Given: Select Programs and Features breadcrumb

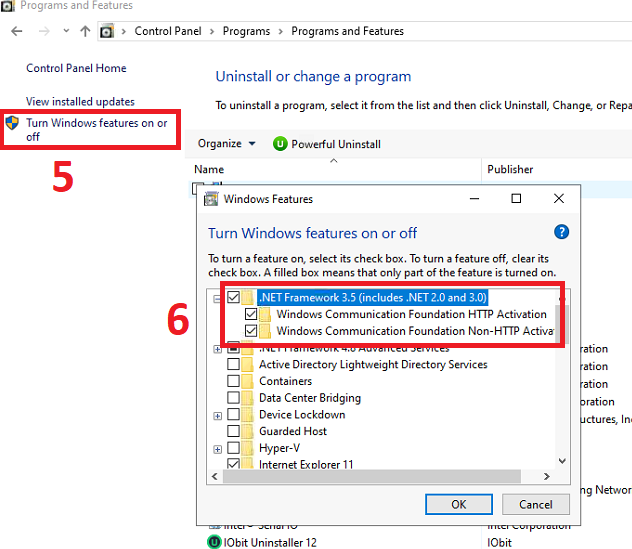Looking at the screenshot, I should [x=347, y=31].
